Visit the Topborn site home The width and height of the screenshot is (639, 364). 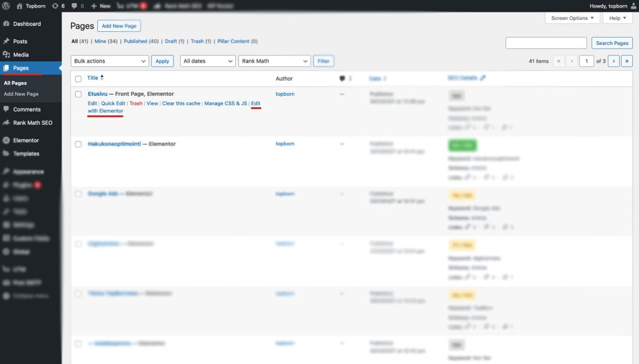pos(31,6)
